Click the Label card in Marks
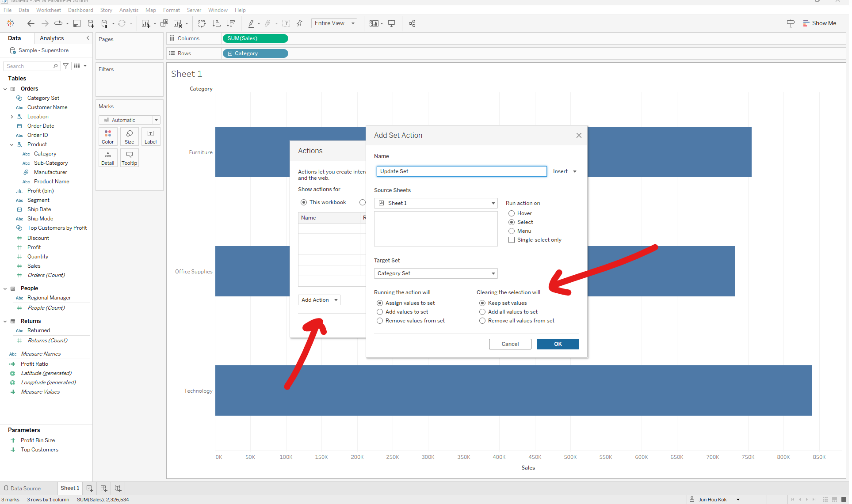The height and width of the screenshot is (504, 852). tap(151, 137)
